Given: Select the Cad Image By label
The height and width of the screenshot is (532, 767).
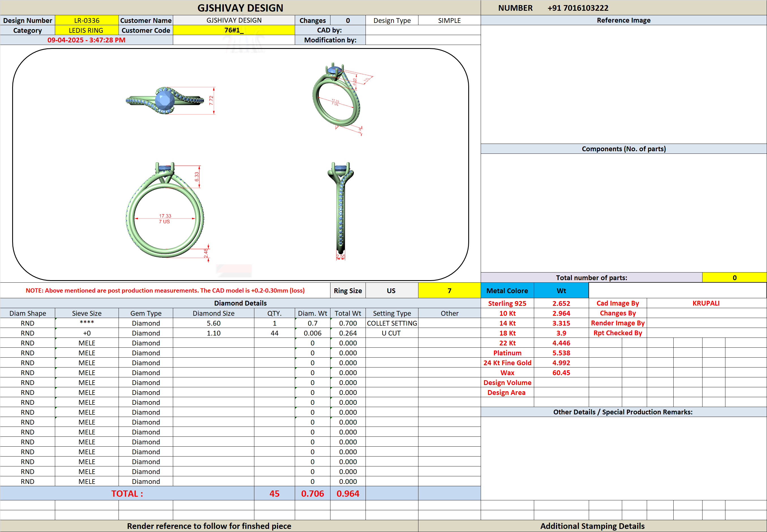Looking at the screenshot, I should pos(618,303).
